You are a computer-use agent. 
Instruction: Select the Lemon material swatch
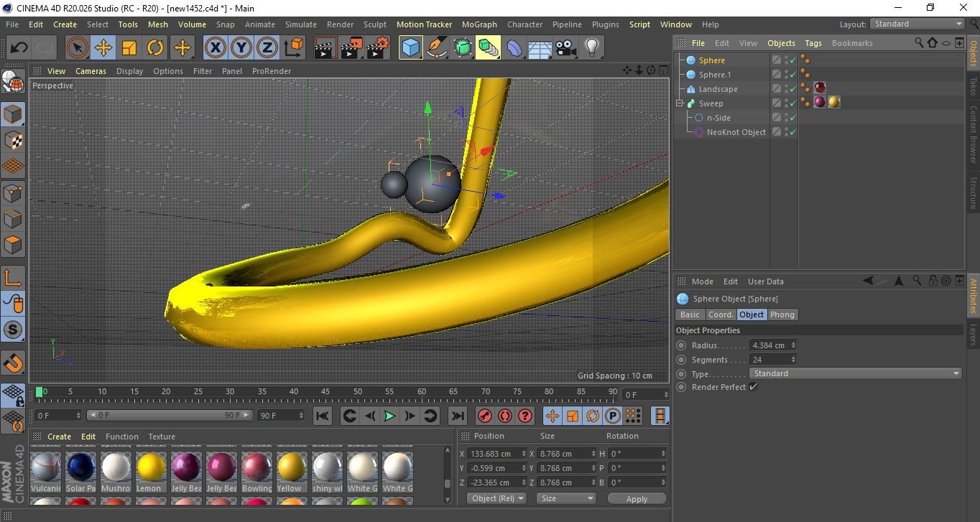coord(151,467)
